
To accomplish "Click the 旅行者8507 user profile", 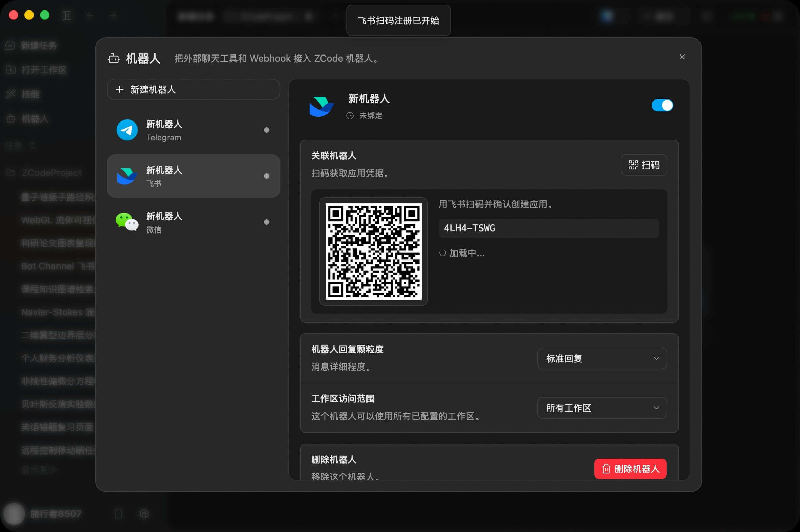I will pyautogui.click(x=42, y=514).
